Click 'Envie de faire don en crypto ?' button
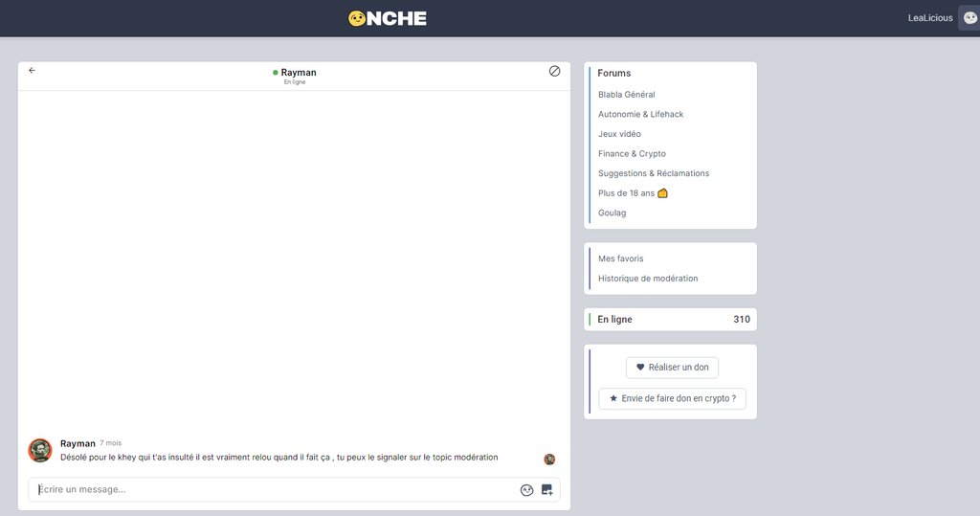The width and height of the screenshot is (980, 516). (672, 398)
